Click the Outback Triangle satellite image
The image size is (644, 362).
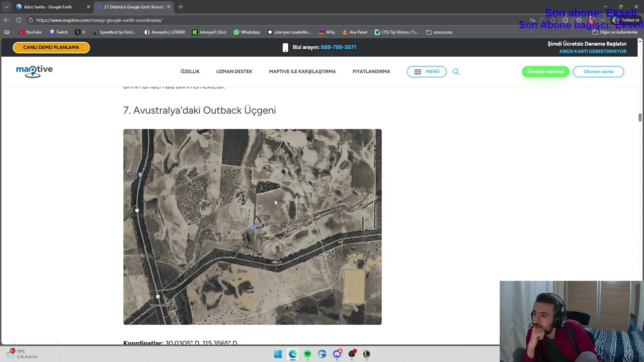coord(253,227)
